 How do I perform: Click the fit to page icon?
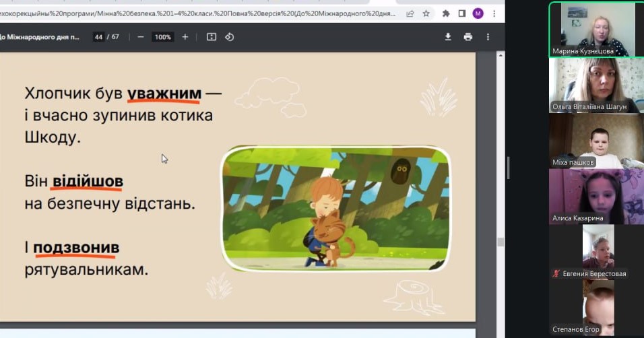(212, 37)
